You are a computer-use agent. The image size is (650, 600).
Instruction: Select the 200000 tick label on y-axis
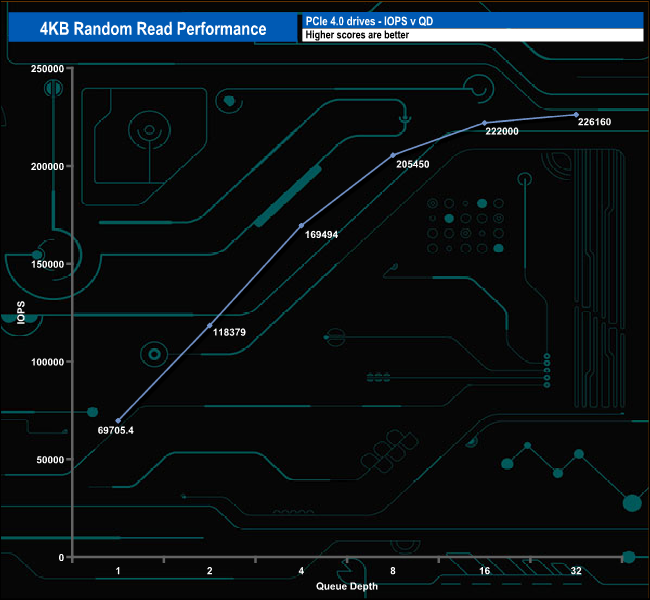[x=47, y=166]
